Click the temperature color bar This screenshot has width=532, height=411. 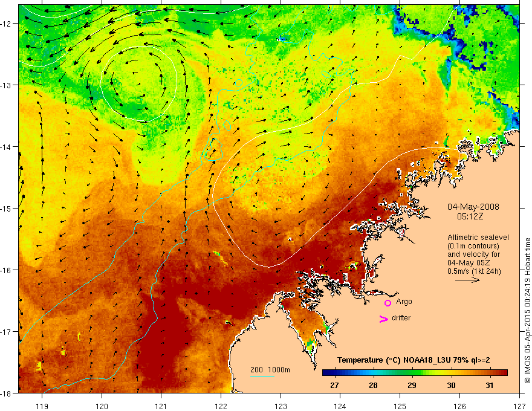(x=415, y=372)
